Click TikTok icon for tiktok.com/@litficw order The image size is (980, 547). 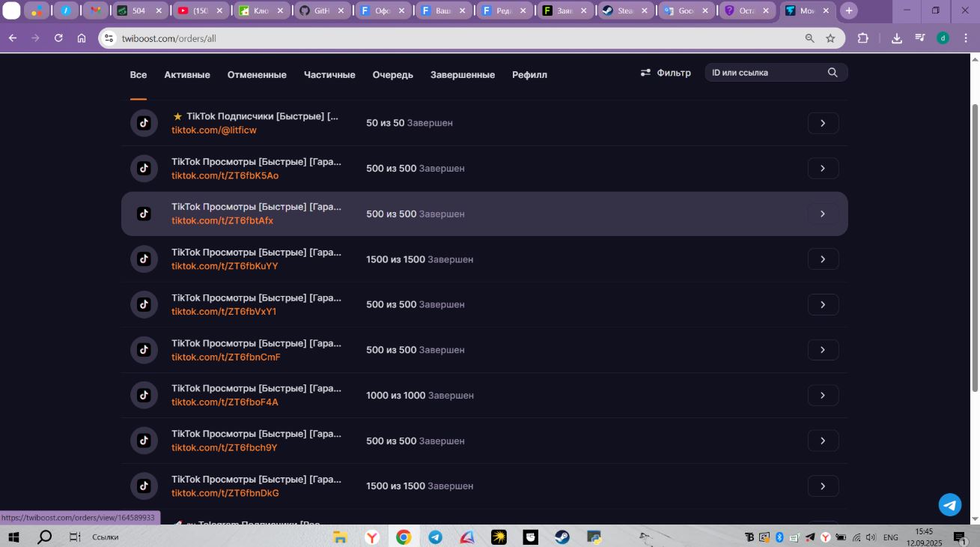(144, 123)
